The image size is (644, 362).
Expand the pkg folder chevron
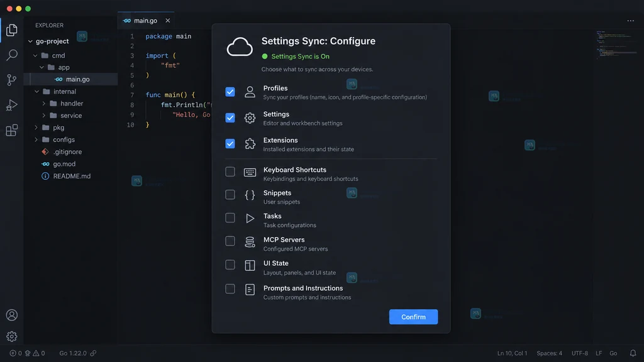coord(36,128)
